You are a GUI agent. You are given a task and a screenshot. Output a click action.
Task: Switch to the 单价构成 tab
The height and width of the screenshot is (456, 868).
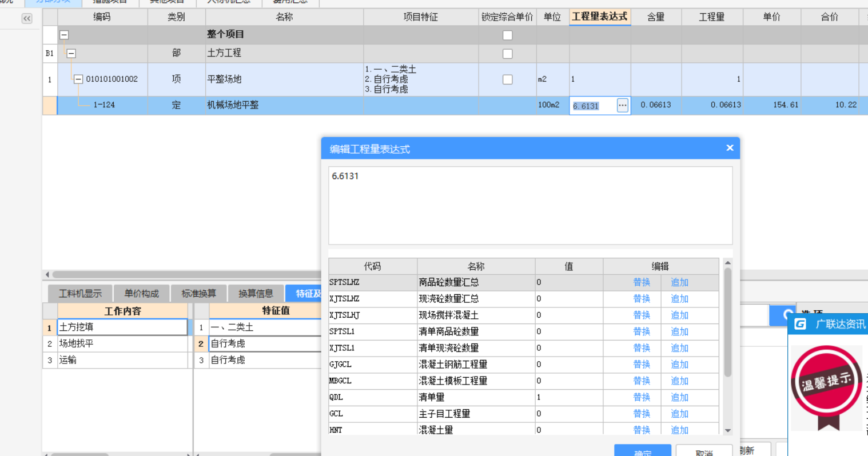141,293
